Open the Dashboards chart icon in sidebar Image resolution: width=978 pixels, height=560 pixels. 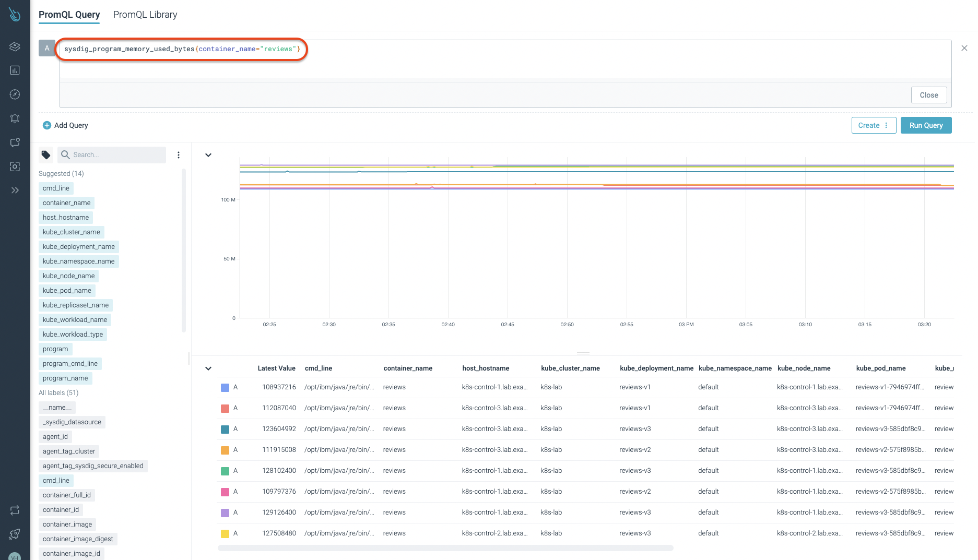coord(15,70)
